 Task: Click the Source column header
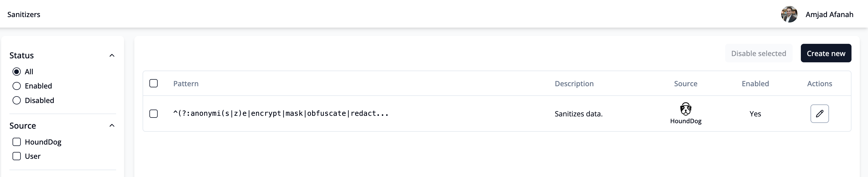685,84
